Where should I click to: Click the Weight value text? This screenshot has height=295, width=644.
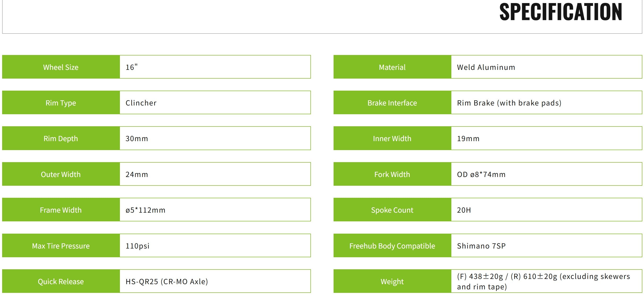543,281
